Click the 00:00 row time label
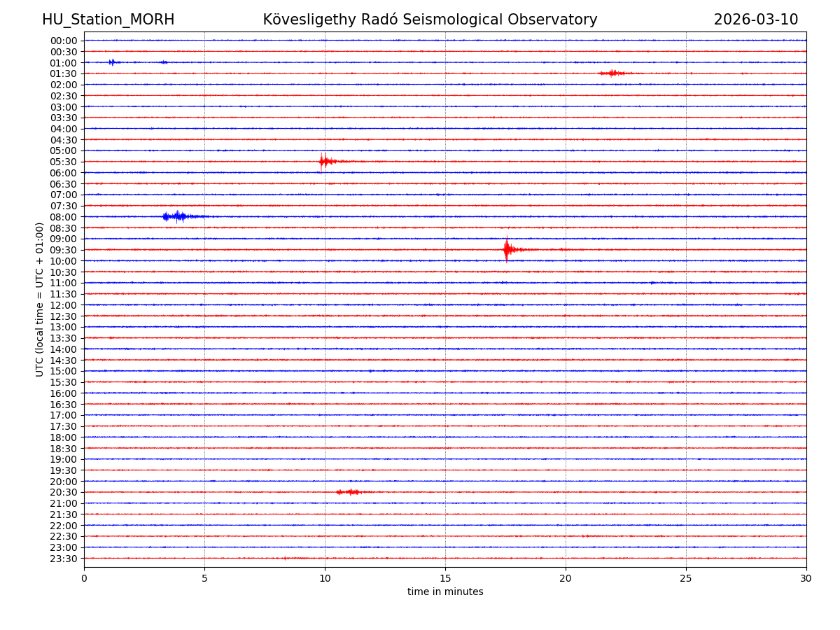Viewport: 840px width, 630px height. (x=64, y=41)
